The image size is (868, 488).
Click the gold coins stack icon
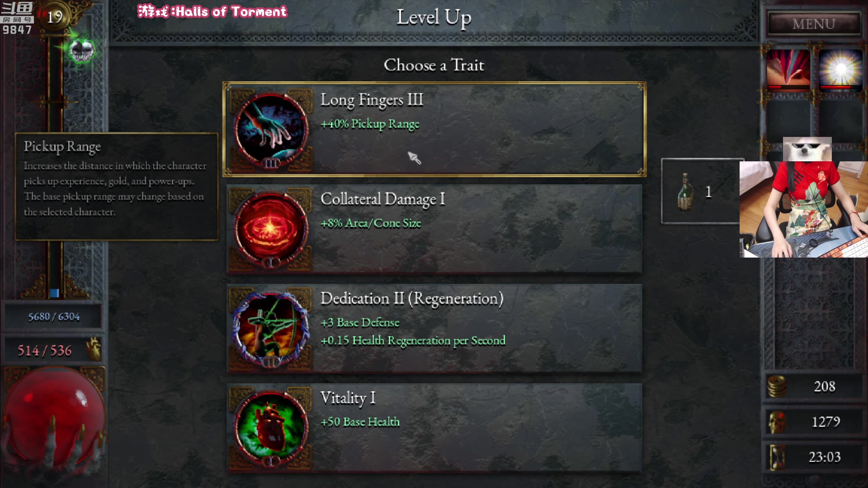pos(777,386)
